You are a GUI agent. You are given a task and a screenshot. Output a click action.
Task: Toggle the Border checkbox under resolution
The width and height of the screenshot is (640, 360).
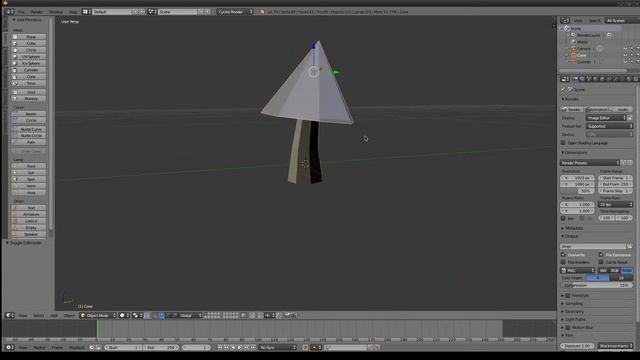563,218
